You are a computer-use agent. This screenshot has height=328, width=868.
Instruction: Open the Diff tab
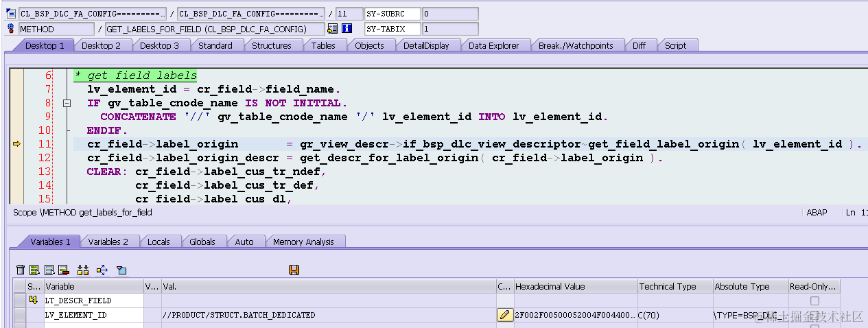pyautogui.click(x=639, y=45)
